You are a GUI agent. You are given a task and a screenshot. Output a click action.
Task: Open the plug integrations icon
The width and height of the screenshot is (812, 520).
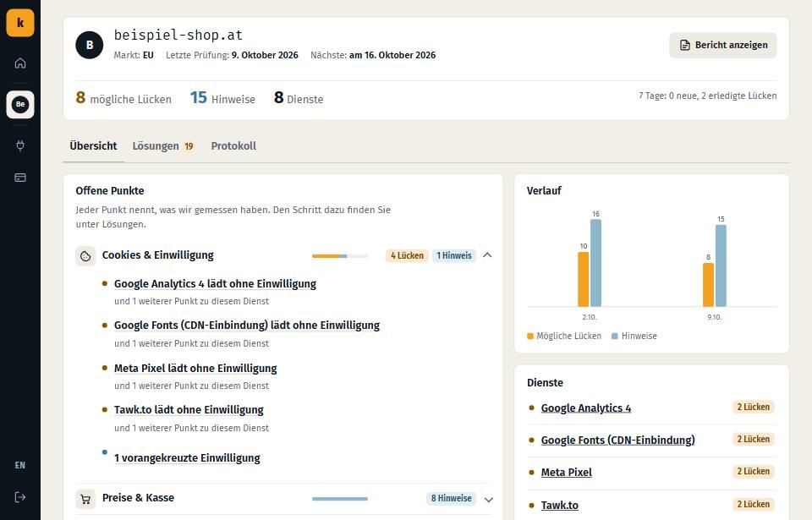click(x=20, y=145)
